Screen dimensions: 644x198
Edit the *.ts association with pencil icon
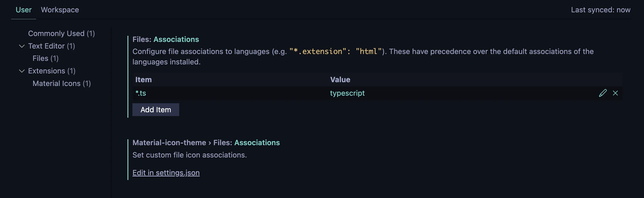coord(602,93)
